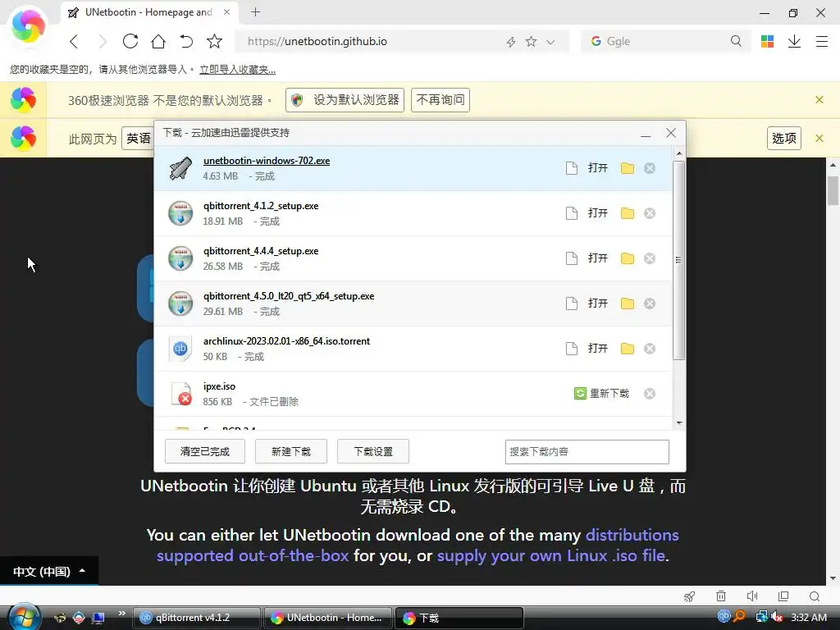The image size is (840, 630).
Task: Remove qbittorrent_4.1.2_setup.exe entry
Action: tap(650, 213)
